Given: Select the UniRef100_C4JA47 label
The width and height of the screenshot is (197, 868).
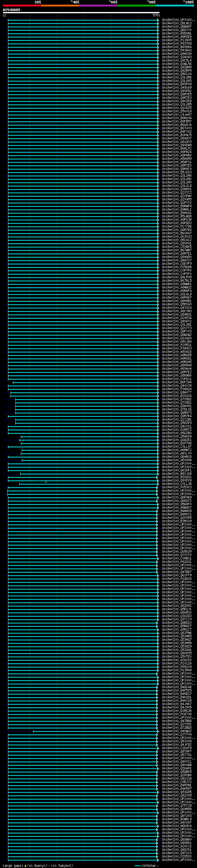Looking at the screenshot, I should pyautogui.click(x=177, y=115).
